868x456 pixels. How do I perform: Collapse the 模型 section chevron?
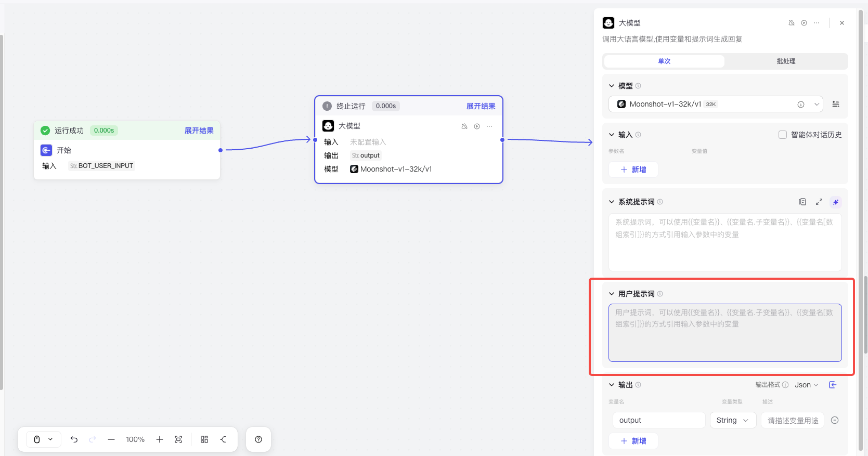[612, 86]
